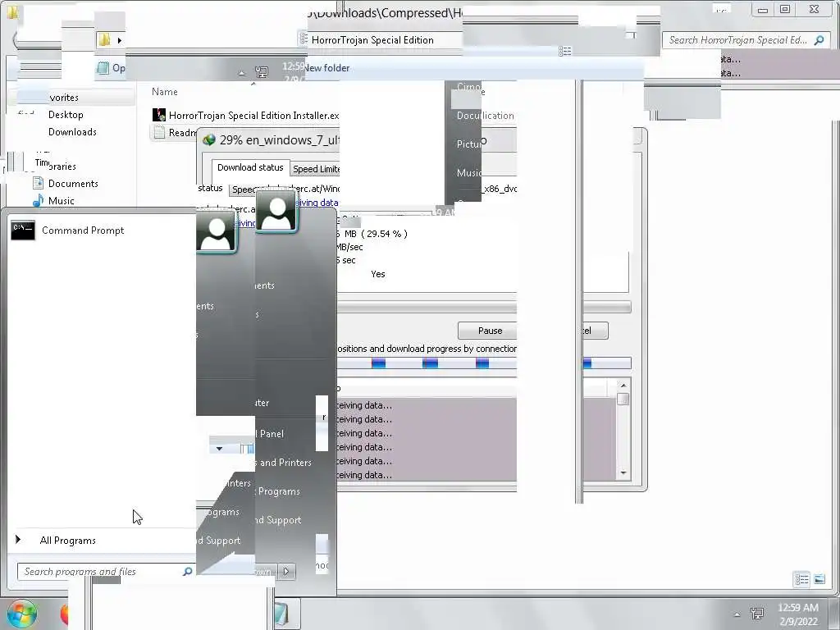Open Default Programs in Start menu

pos(279,491)
